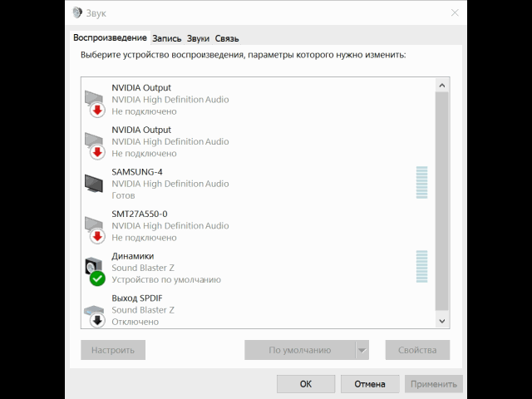Select the Воспроизведение tab
This screenshot has height=399, width=532.
tap(110, 37)
